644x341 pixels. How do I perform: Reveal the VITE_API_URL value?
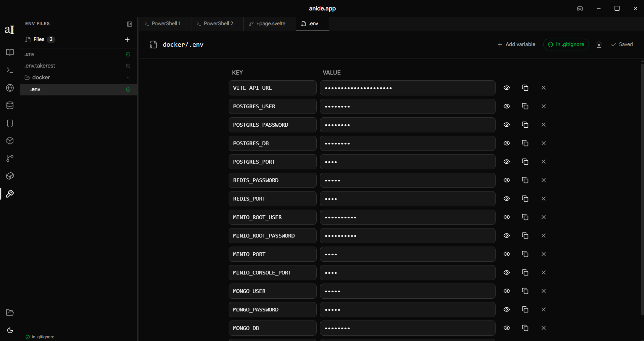tap(507, 88)
